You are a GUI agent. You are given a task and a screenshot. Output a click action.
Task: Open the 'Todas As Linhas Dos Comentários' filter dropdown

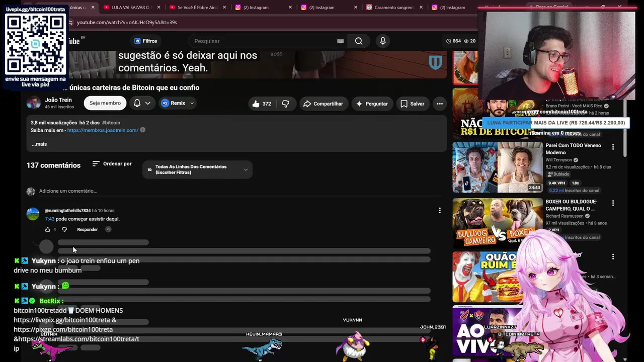click(x=197, y=169)
